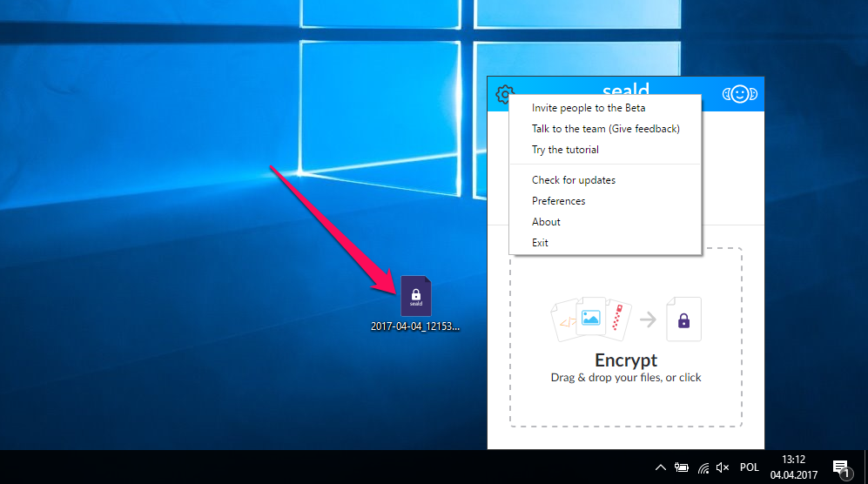Click the file name 2017-04-04_12153... label

click(415, 326)
